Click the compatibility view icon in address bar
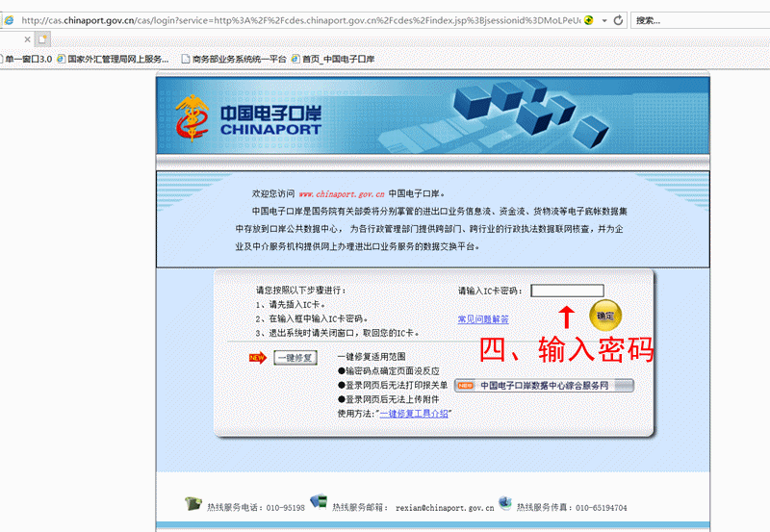This screenshot has height=532, width=770. pos(588,20)
